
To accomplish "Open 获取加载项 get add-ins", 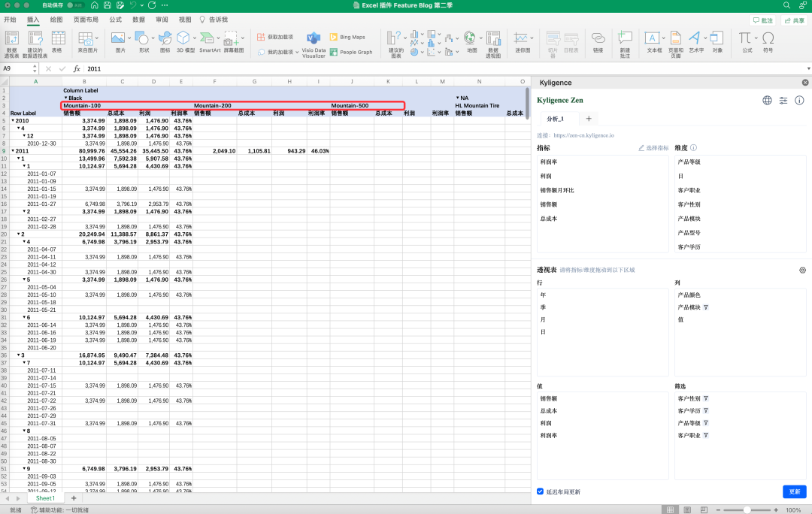I will tap(275, 37).
